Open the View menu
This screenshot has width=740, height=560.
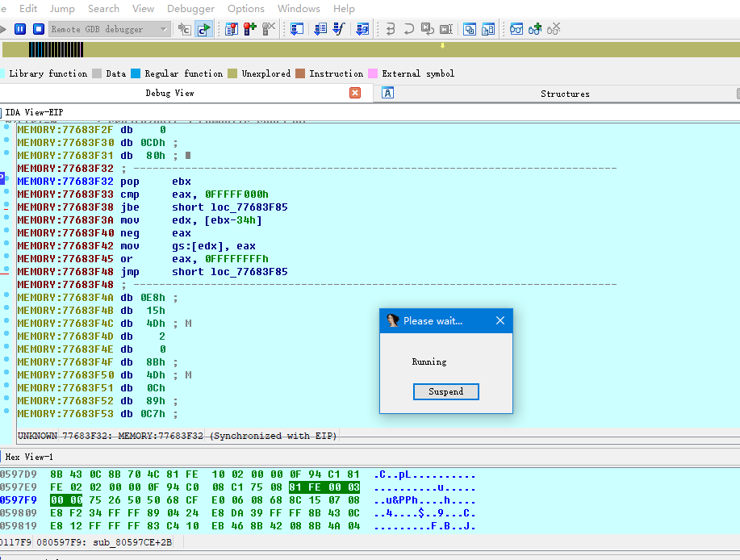pyautogui.click(x=143, y=9)
